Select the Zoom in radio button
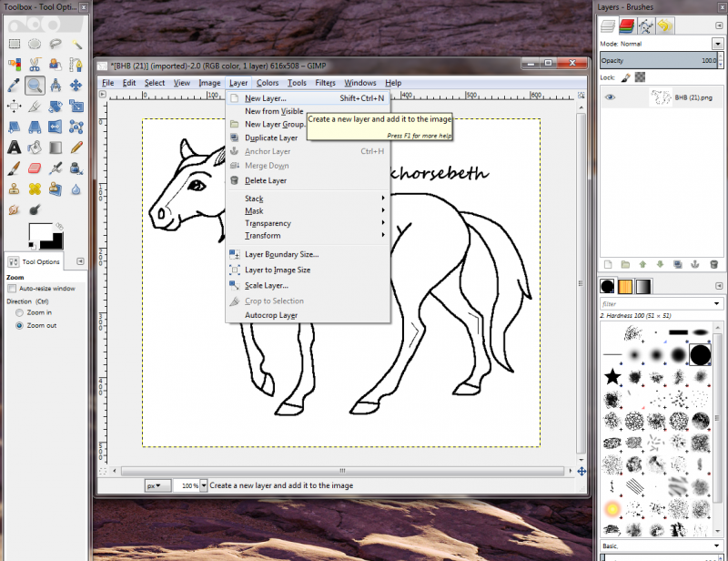Screen dimensions: 728x561 coord(19,312)
